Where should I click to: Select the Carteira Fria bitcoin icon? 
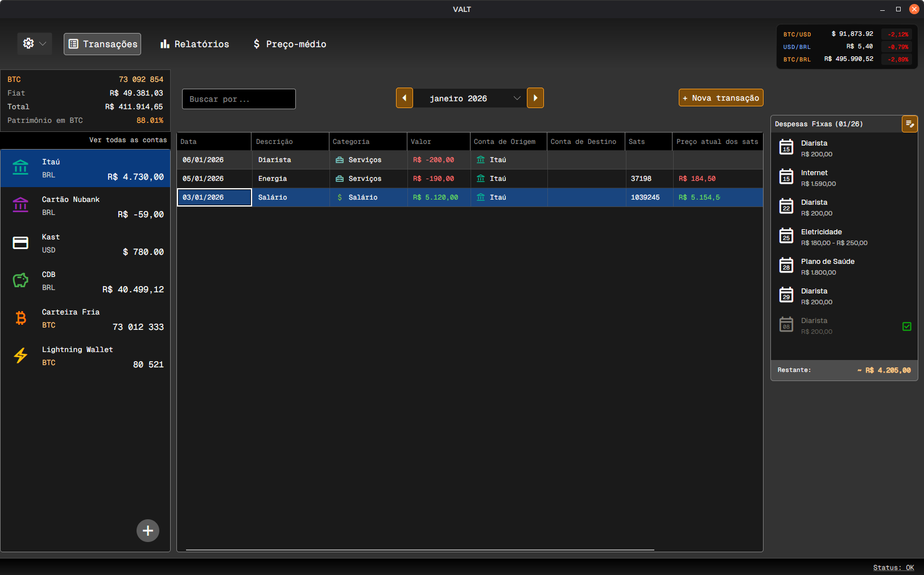(20, 318)
